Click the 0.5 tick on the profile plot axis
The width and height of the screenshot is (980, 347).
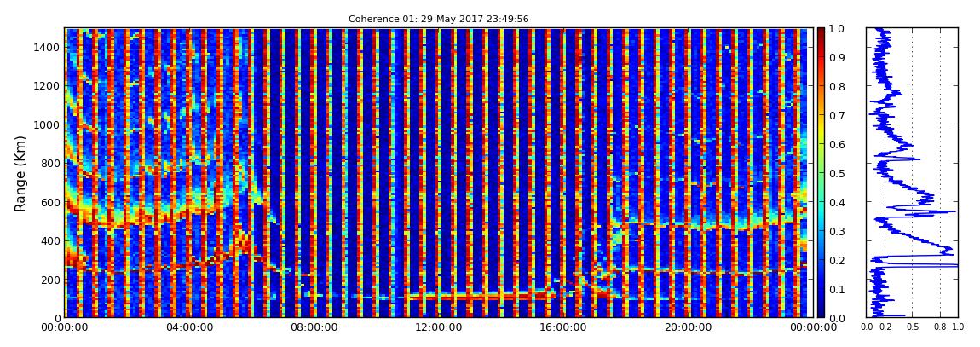913,327
